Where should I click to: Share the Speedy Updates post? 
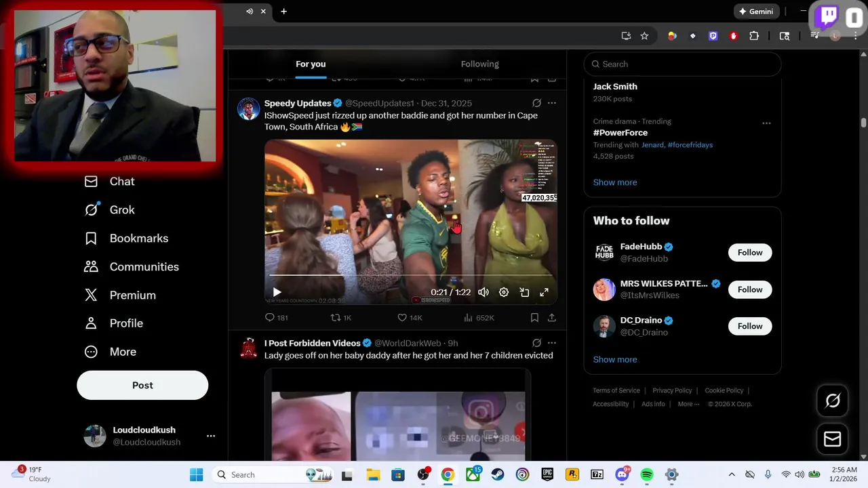552,317
